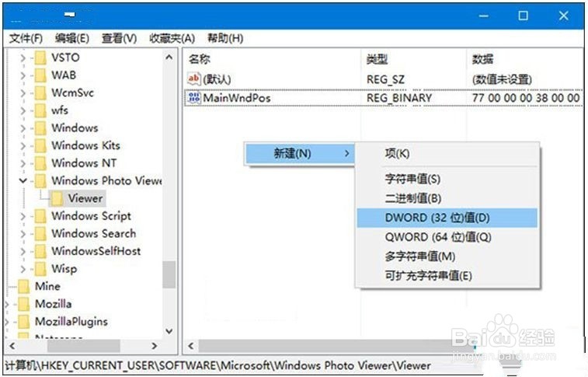The height and width of the screenshot is (377, 588).
Task: Expand the wfs tree node
Action: point(23,110)
